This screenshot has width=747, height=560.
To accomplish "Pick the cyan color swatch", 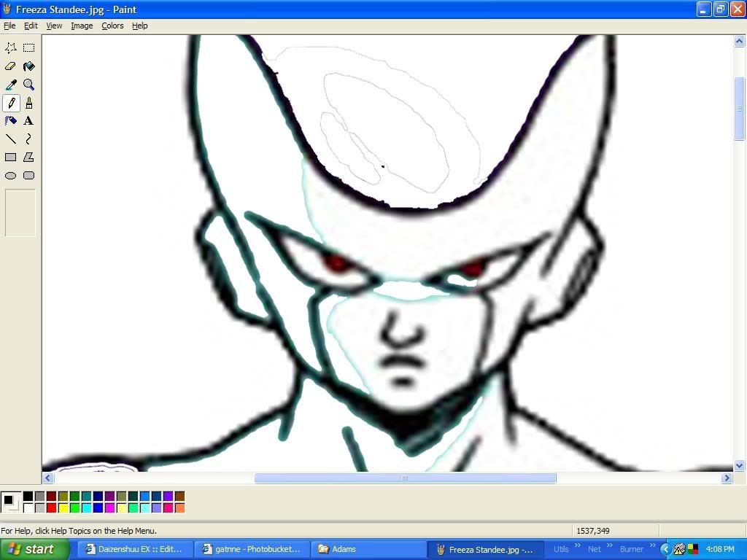I will click(x=86, y=508).
